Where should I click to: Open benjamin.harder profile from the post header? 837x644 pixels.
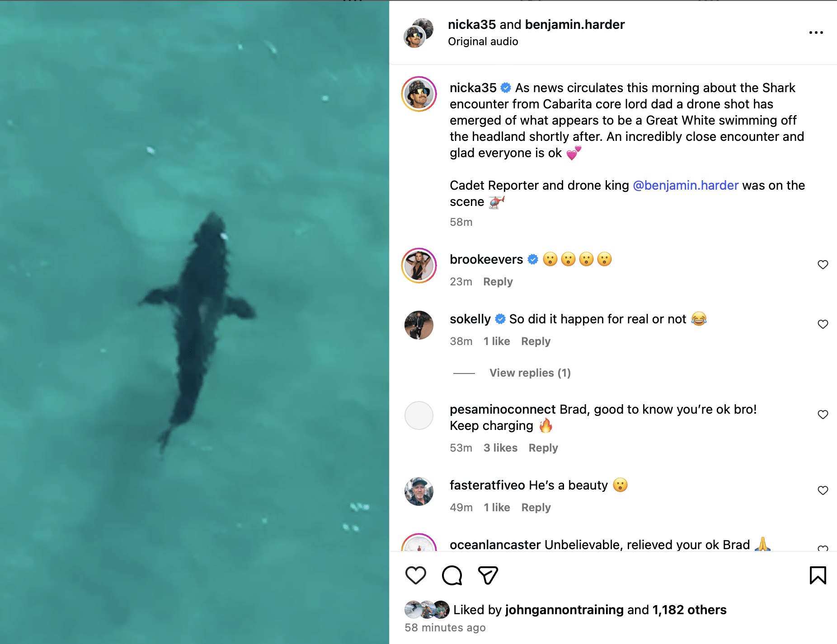tap(574, 24)
